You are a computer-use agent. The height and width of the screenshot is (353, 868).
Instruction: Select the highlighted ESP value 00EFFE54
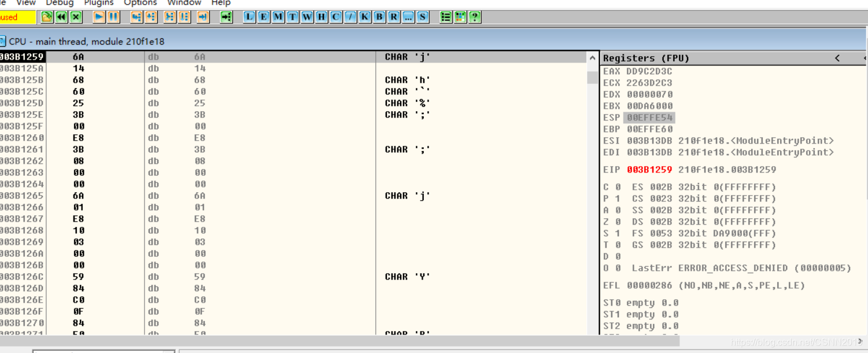[649, 117]
